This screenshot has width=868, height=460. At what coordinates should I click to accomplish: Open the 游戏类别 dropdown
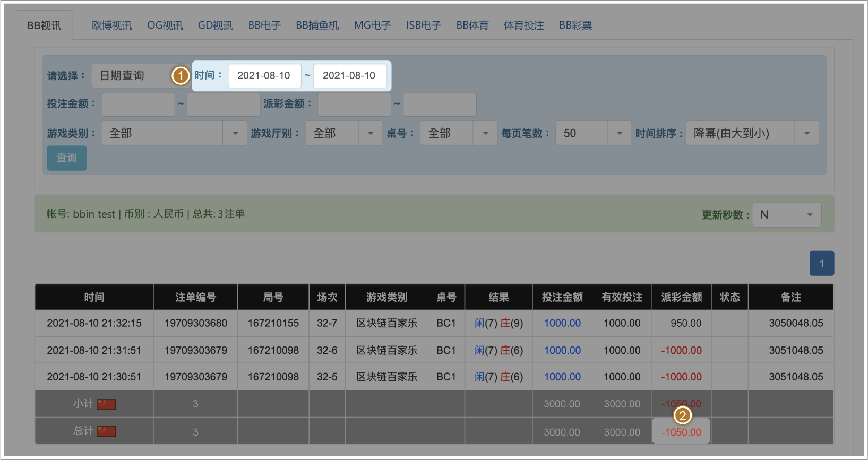(174, 133)
